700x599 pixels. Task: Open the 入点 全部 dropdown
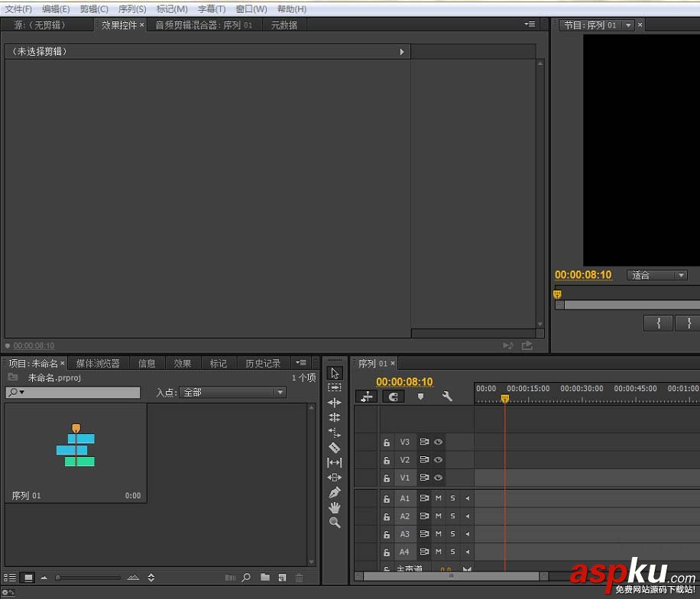tap(232, 393)
